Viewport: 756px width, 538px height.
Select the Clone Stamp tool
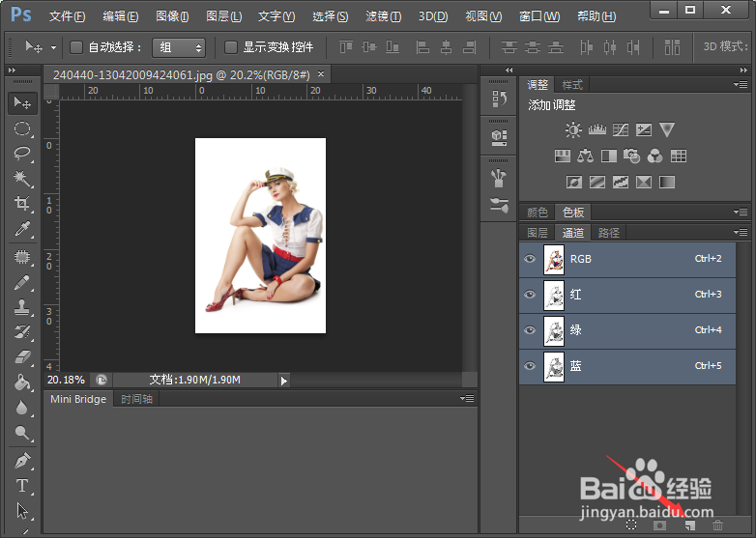(x=22, y=307)
